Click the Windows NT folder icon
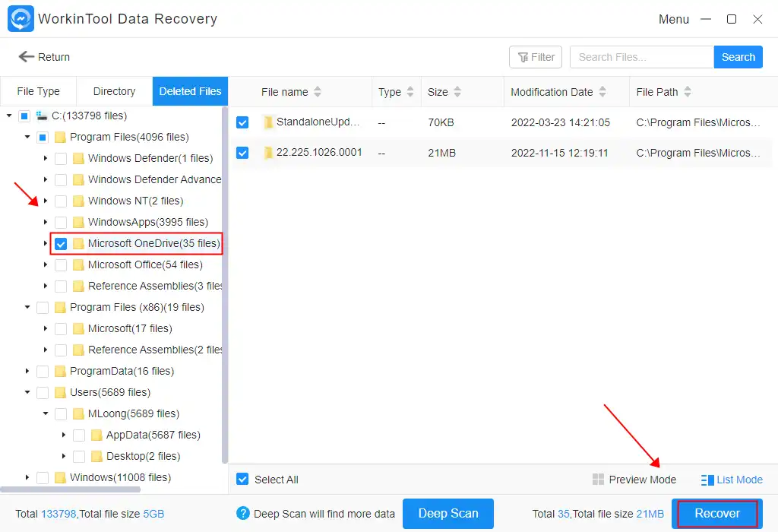The height and width of the screenshot is (532, 778). coord(78,201)
